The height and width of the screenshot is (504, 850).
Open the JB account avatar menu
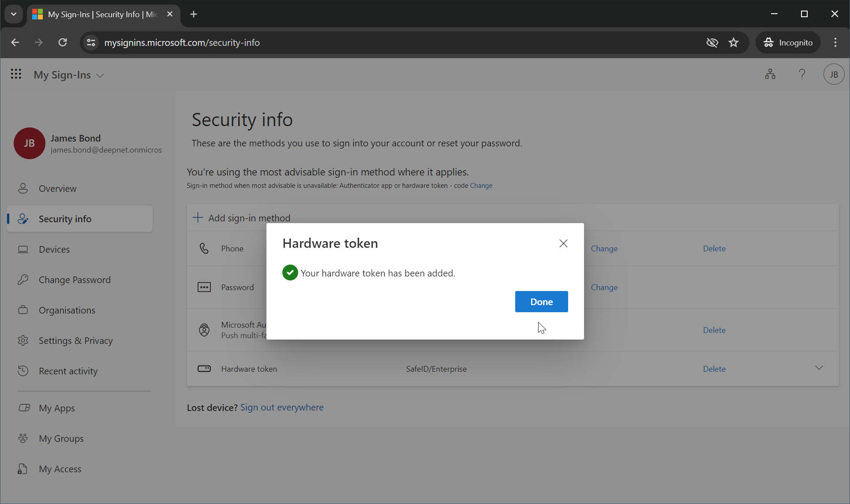pos(834,74)
